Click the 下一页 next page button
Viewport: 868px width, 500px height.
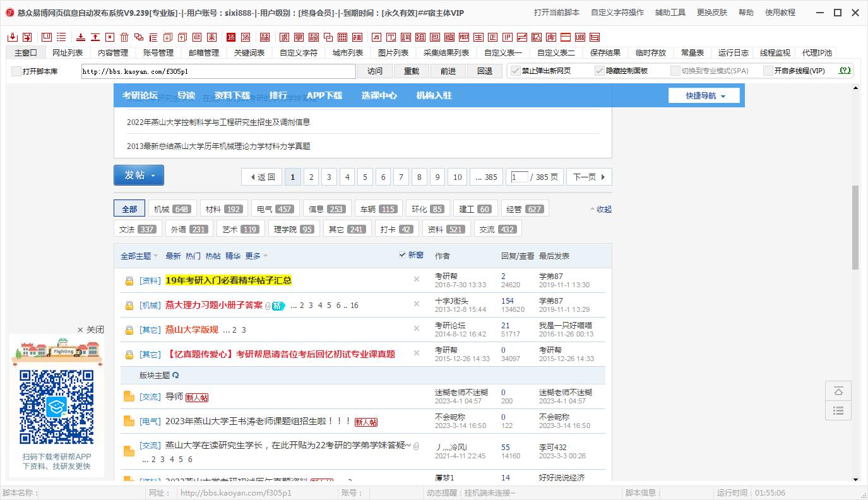pyautogui.click(x=589, y=177)
